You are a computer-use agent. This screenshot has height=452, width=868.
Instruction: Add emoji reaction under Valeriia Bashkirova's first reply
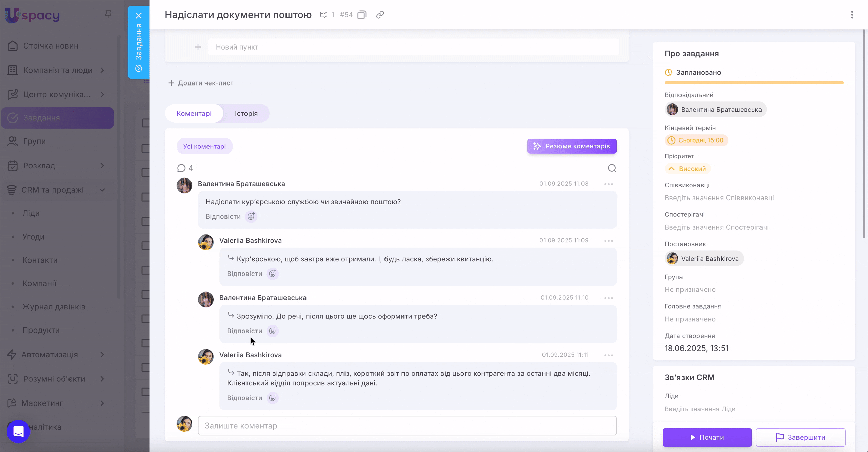tap(273, 273)
